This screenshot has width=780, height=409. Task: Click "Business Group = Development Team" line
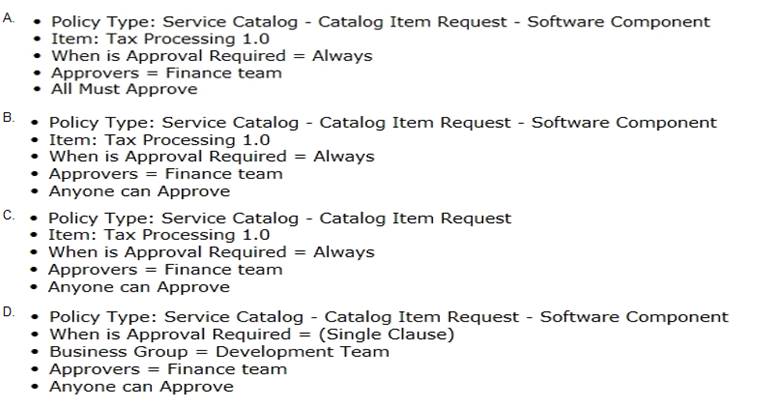pos(219,352)
